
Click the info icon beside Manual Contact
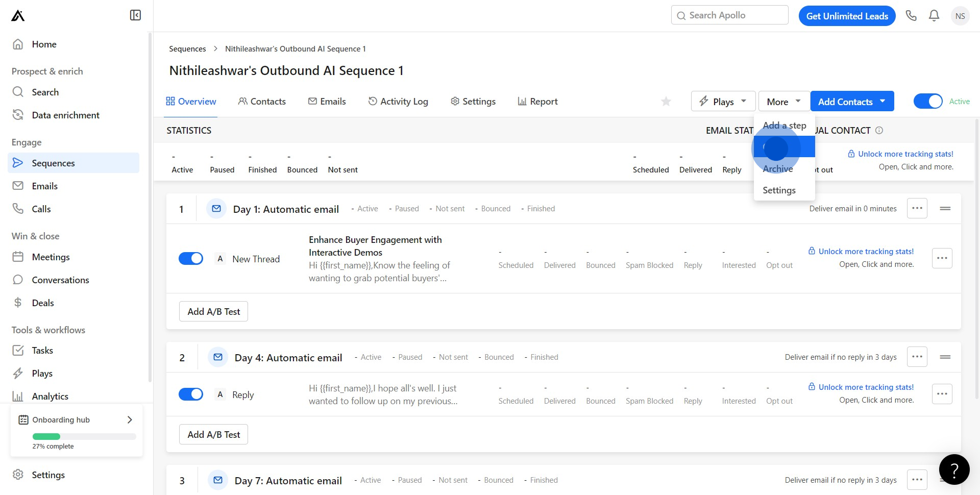pos(879,131)
